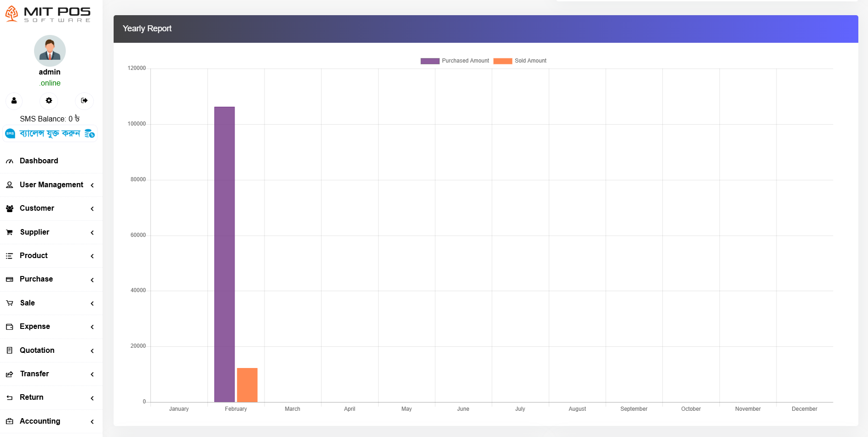
Task: Open the Purchase menu item
Action: point(36,279)
